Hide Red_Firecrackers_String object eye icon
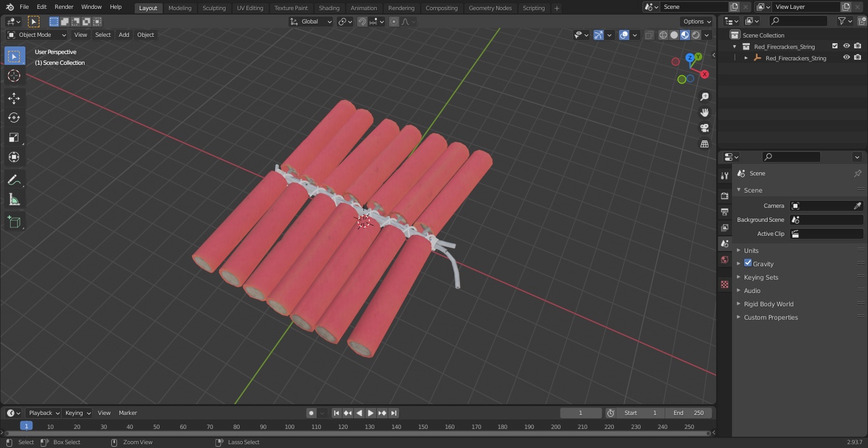Viewport: 868px width, 448px height. 846,58
